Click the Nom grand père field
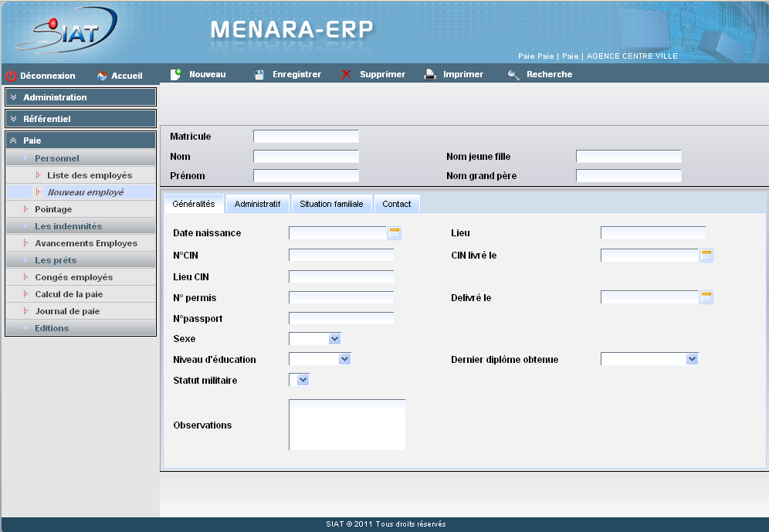The height and width of the screenshot is (532, 769). coord(628,175)
